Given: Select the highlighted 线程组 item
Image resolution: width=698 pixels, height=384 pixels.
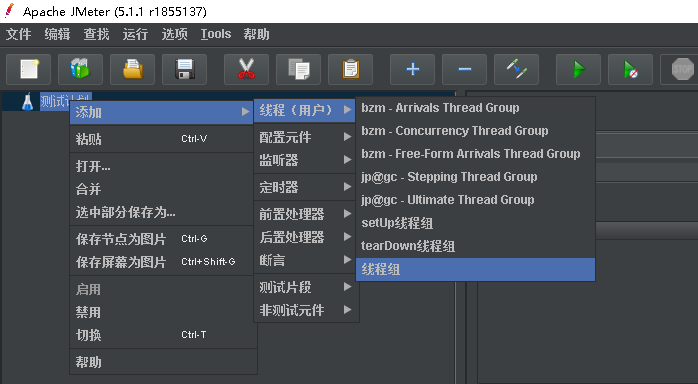Looking at the screenshot, I should (x=475, y=270).
